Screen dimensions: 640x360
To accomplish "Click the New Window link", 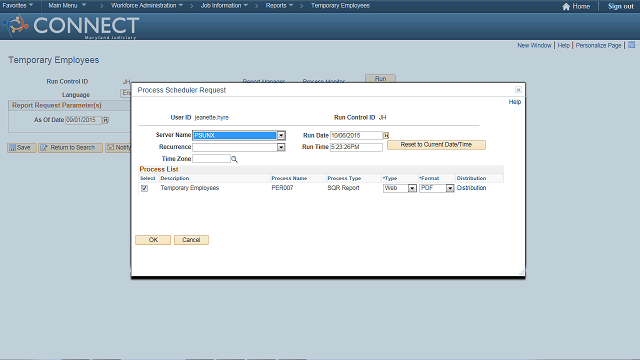I will pyautogui.click(x=534, y=45).
